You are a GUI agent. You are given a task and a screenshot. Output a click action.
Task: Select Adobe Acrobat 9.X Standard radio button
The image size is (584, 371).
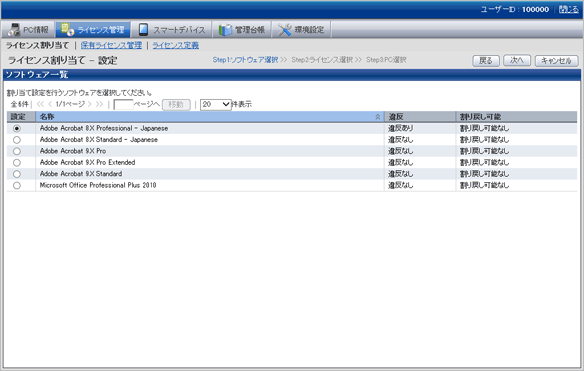(17, 174)
